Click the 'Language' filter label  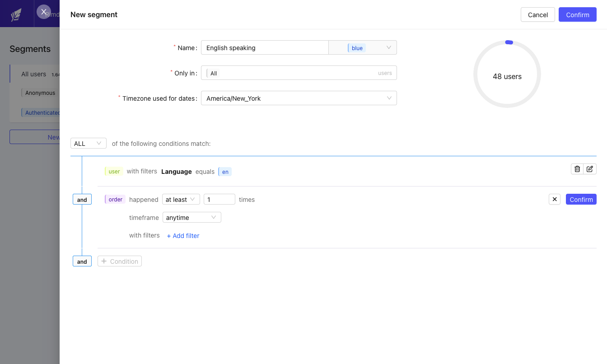[x=177, y=172]
